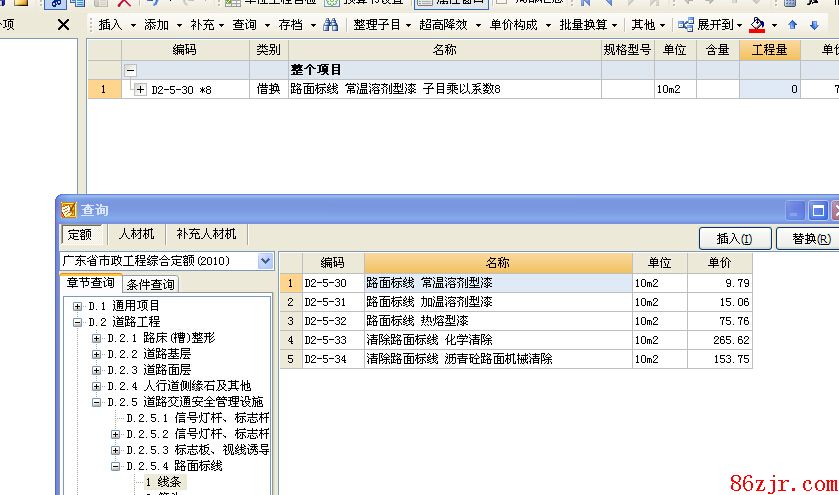839x495 pixels.
Task: Expand the D2-5-30 *8 row
Action: tap(139, 90)
